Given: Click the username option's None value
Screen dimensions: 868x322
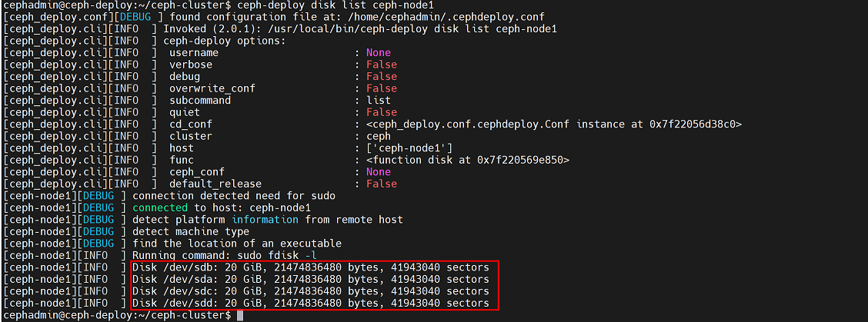Looking at the screenshot, I should [379, 52].
